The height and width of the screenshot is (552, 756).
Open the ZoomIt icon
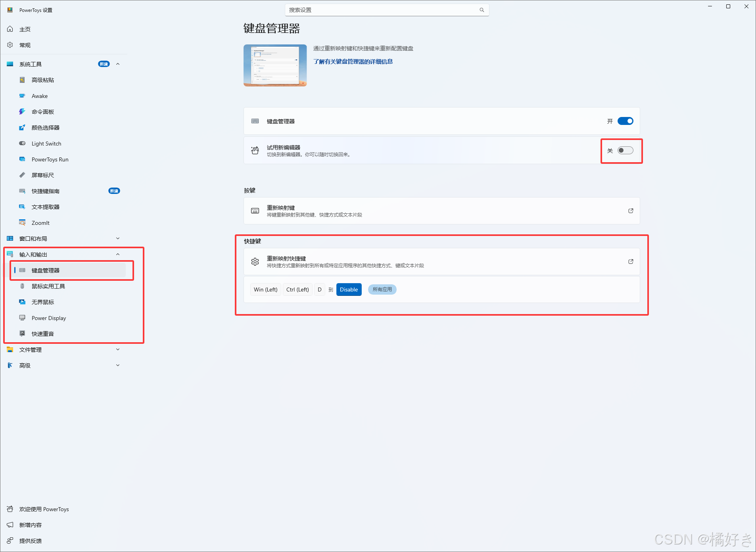pos(22,222)
